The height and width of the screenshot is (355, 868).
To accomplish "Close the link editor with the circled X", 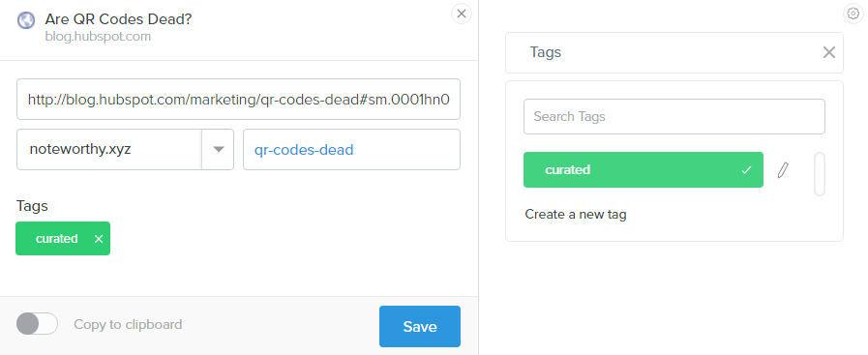I will pos(462,14).
